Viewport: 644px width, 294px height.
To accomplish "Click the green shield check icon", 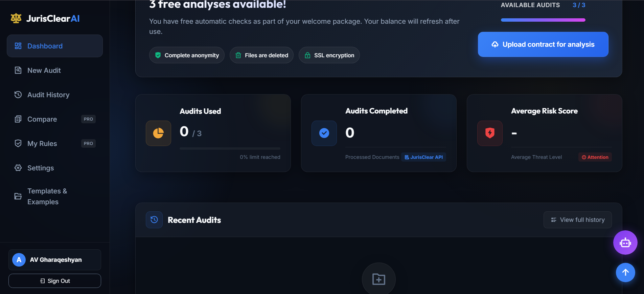I will tap(158, 55).
